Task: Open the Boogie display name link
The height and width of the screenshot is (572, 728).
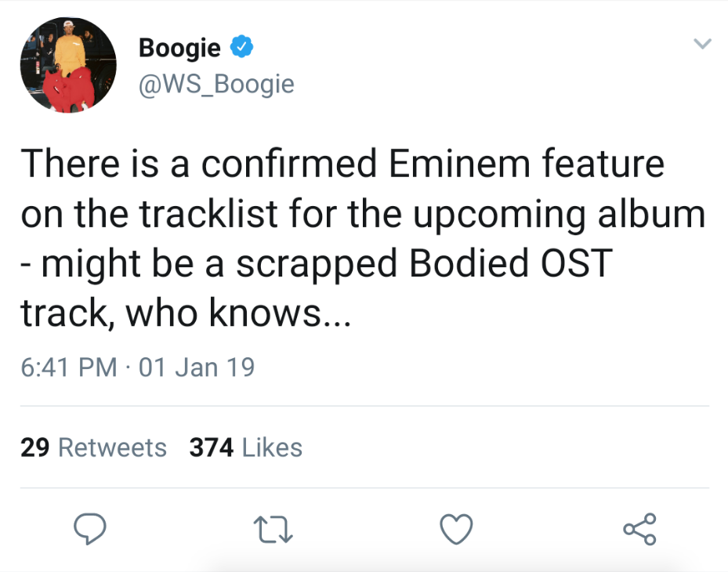Action: click(179, 48)
